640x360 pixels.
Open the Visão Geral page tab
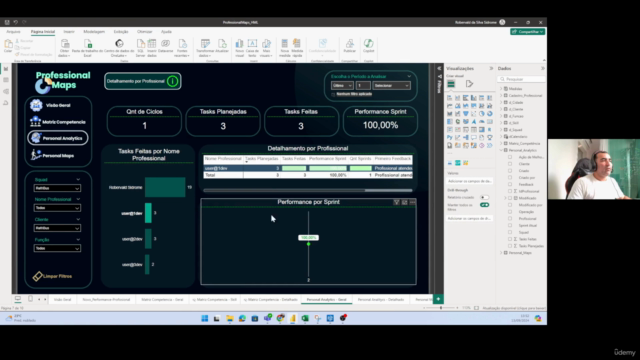(62, 300)
